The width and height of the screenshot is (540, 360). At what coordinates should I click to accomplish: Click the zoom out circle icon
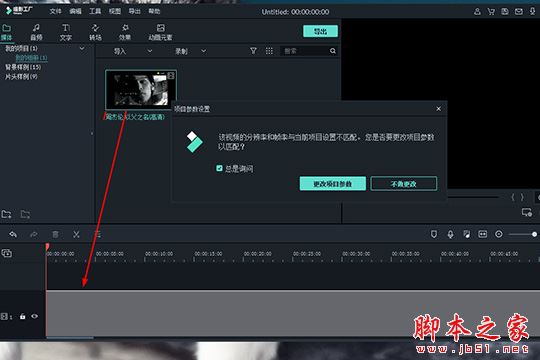499,234
